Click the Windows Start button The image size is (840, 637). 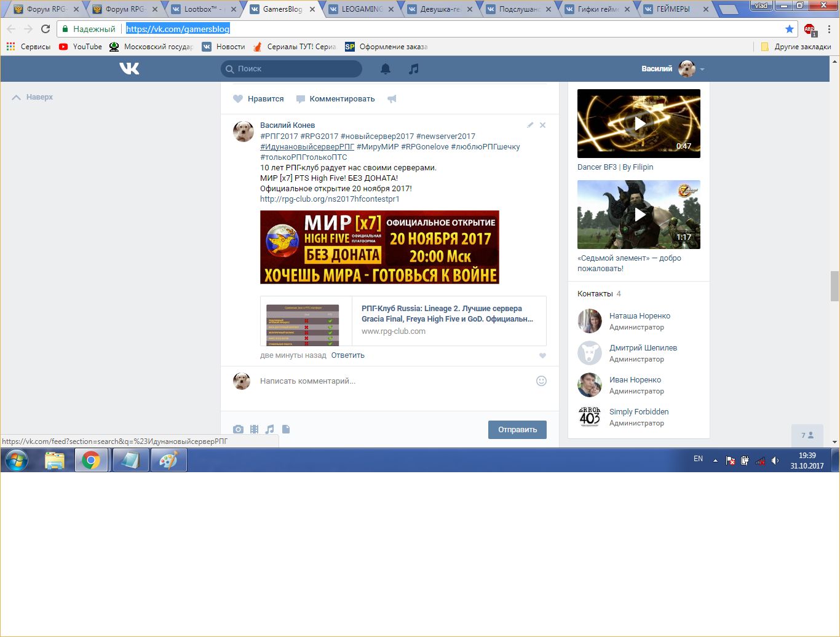[17, 460]
